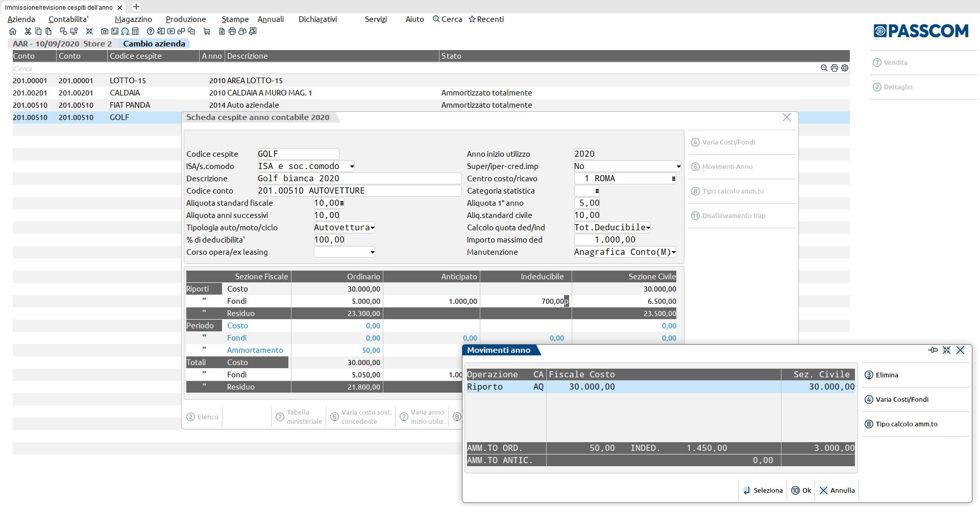Click the Importo massimo ded field 1.000,00

tap(605, 240)
